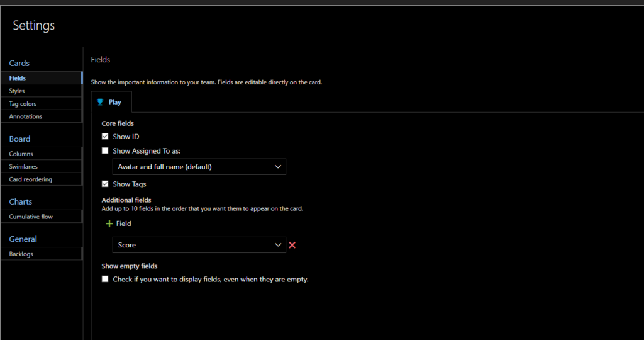The width and height of the screenshot is (644, 340).
Task: Click the Charts section heading
Action: pos(21,202)
